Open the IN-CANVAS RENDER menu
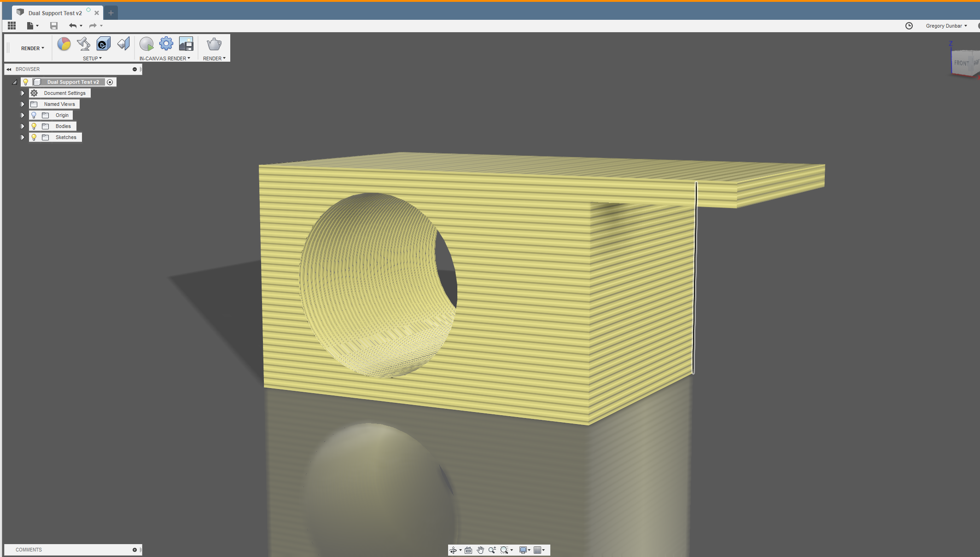Viewport: 980px width, 557px height. (164, 58)
